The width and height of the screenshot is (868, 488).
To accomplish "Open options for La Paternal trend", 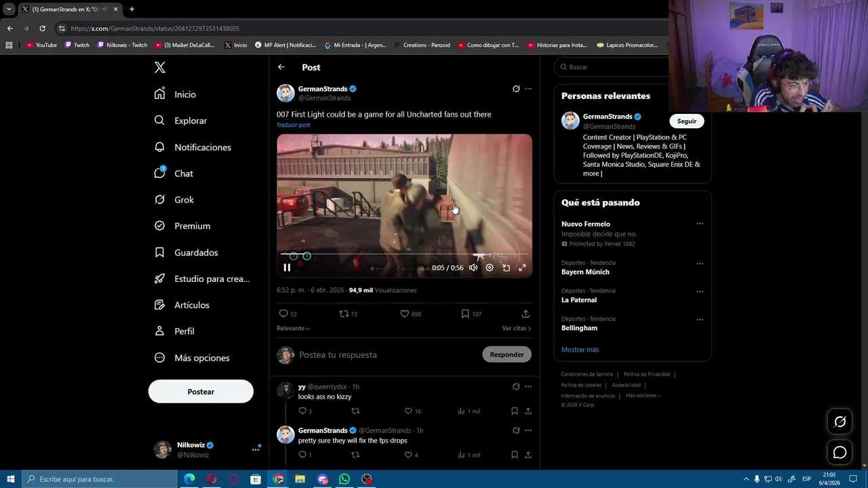I will point(700,291).
